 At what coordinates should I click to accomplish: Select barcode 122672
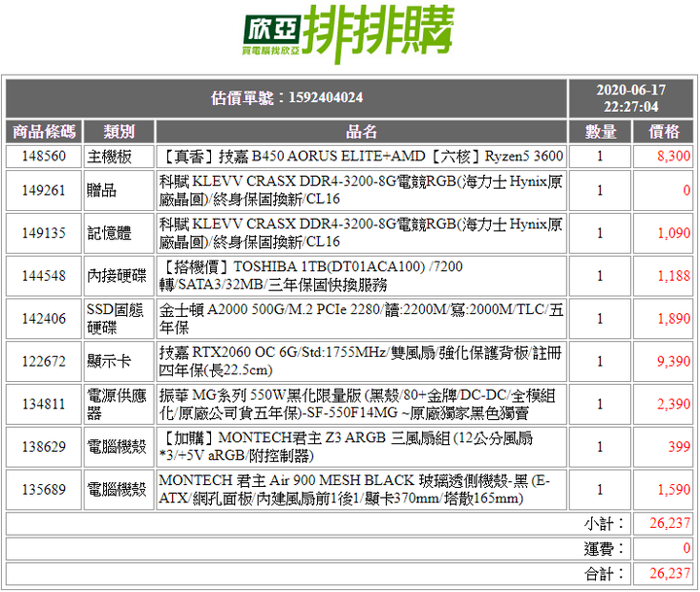click(x=44, y=362)
